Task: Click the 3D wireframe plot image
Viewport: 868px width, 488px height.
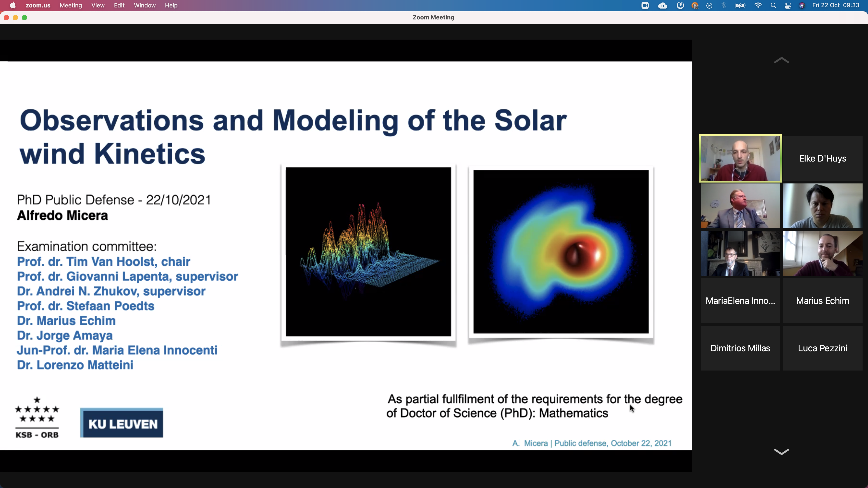Action: tap(368, 252)
